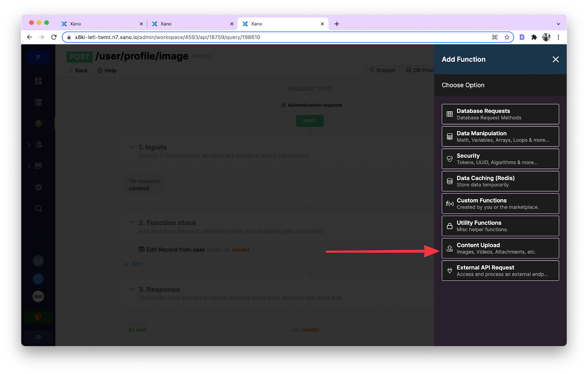This screenshot has height=374, width=588.
Task: Open browser extensions puzzle icon
Action: (x=534, y=37)
